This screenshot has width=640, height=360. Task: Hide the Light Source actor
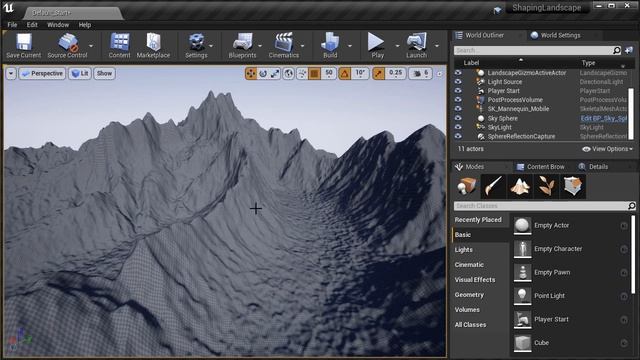pos(458,82)
